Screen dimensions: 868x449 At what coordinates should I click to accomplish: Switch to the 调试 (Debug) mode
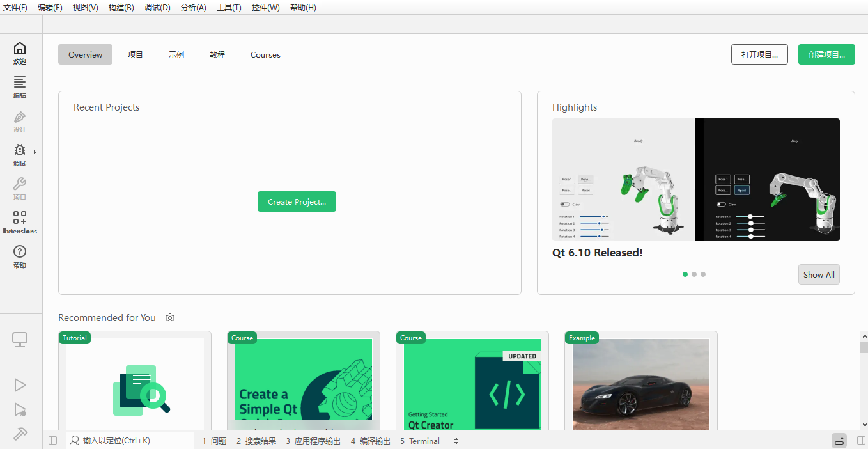20,155
